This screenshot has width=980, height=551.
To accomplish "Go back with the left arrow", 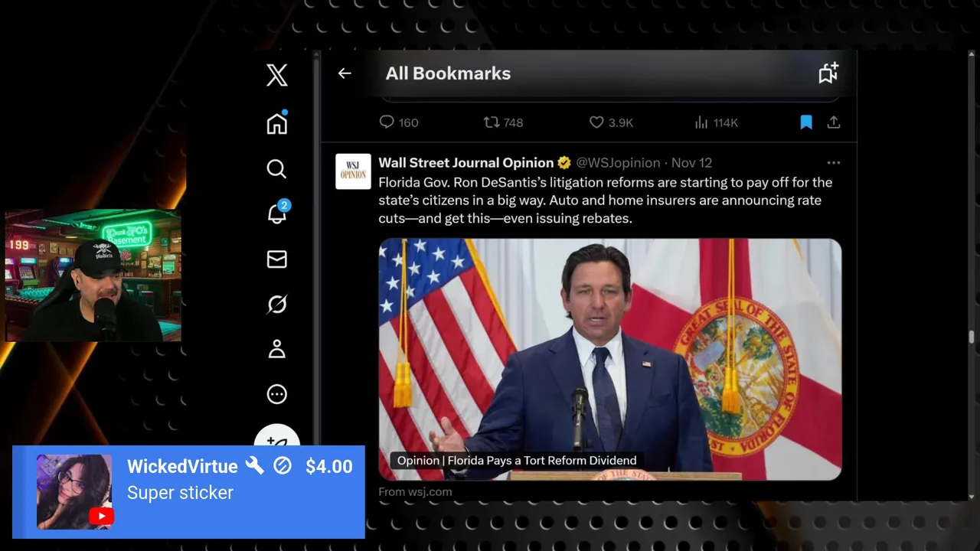I will tap(345, 73).
